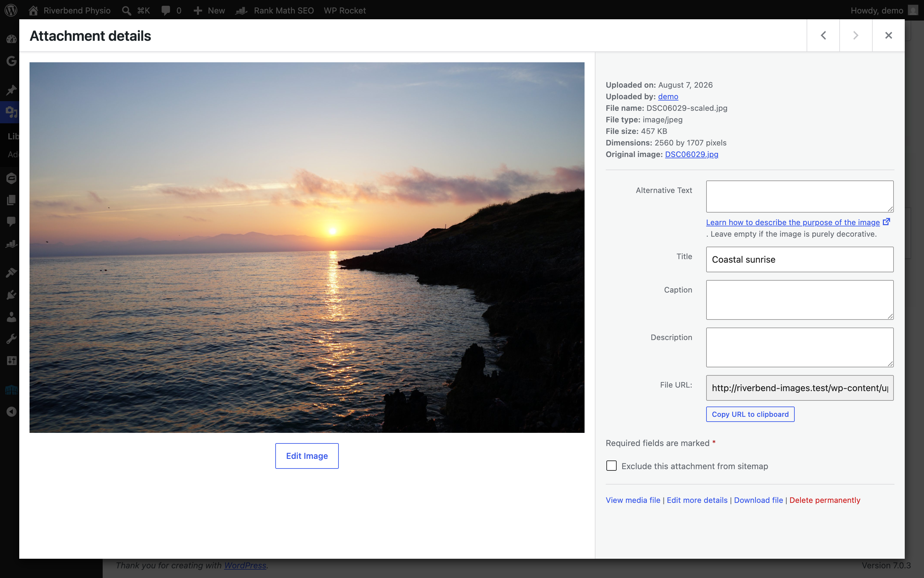Image resolution: width=924 pixels, height=578 pixels.
Task: Go to next attachment with right chevron
Action: [x=856, y=36]
